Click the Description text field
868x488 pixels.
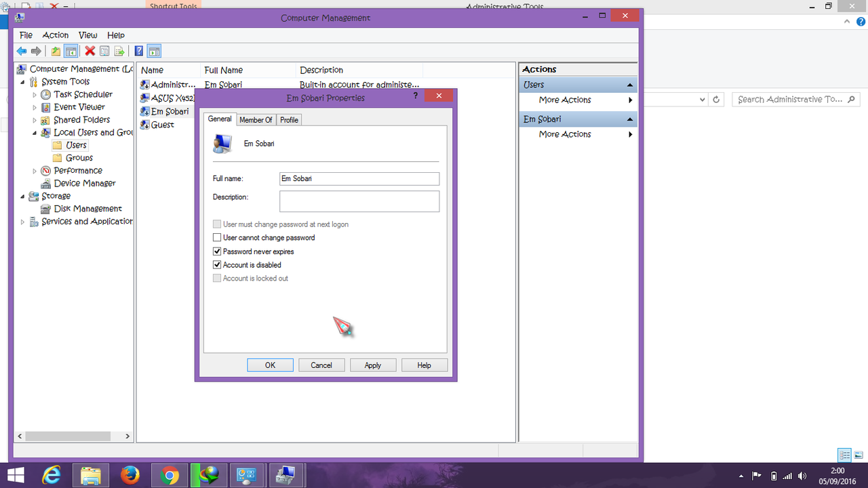[359, 201]
